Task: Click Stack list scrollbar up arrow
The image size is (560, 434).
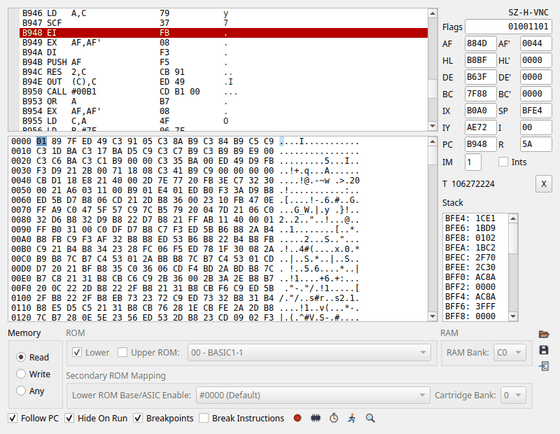Action: (513, 218)
